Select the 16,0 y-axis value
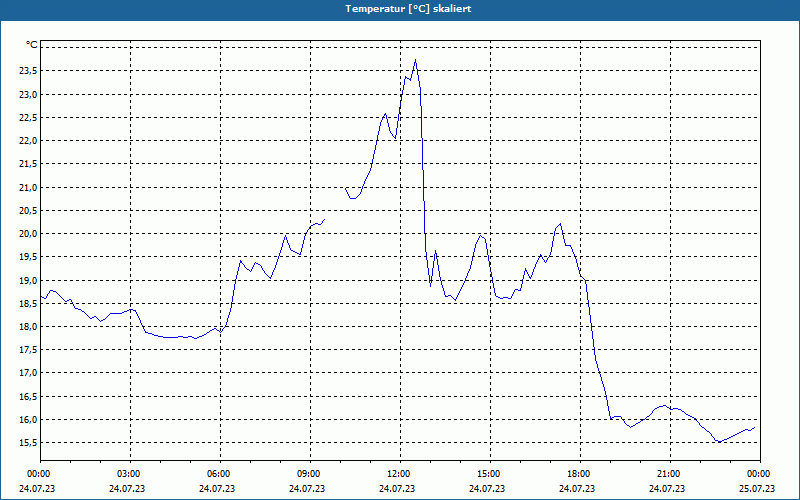 click(x=28, y=419)
